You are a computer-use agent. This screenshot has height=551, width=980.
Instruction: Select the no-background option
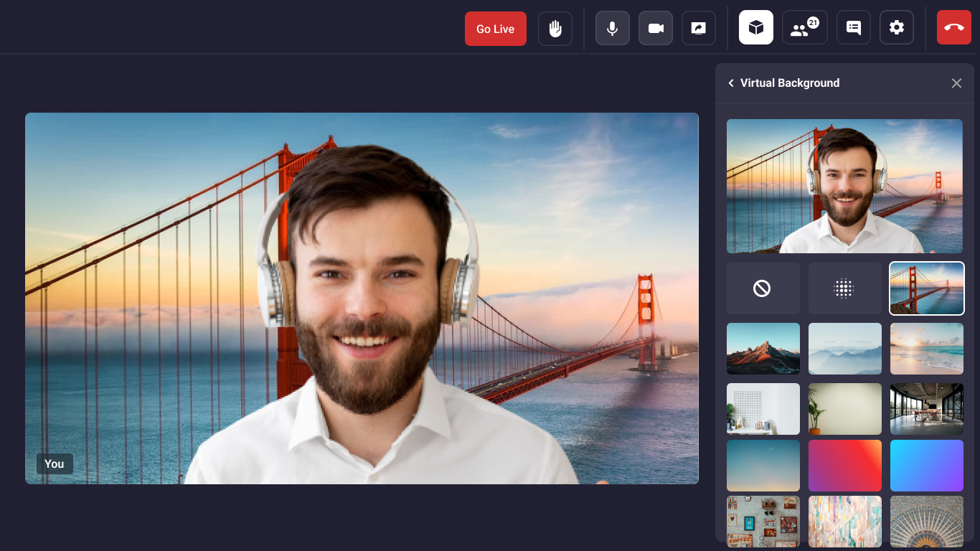pyautogui.click(x=763, y=288)
